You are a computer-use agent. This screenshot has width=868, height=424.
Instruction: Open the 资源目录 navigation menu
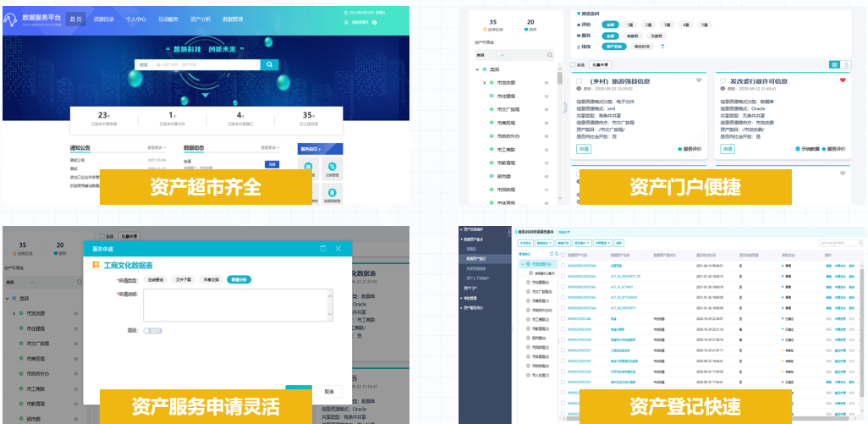(103, 18)
